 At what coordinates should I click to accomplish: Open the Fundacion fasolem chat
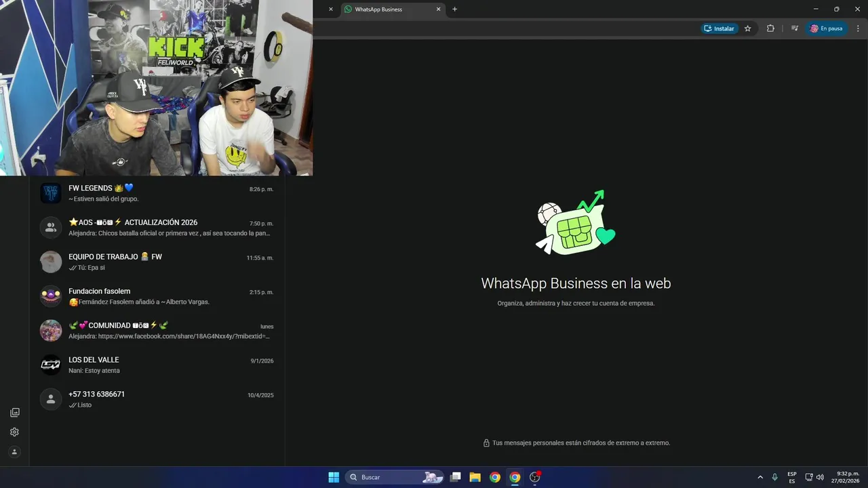pos(157,296)
